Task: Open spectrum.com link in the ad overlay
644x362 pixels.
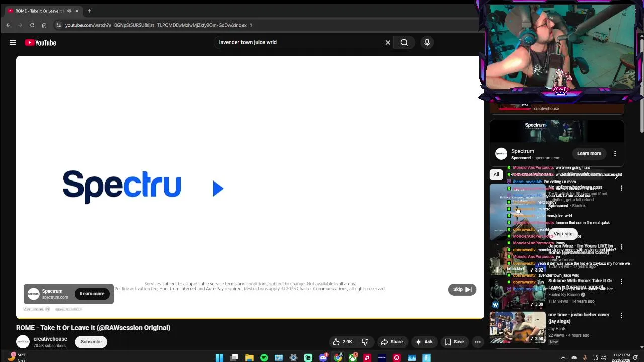Action: tap(55, 297)
